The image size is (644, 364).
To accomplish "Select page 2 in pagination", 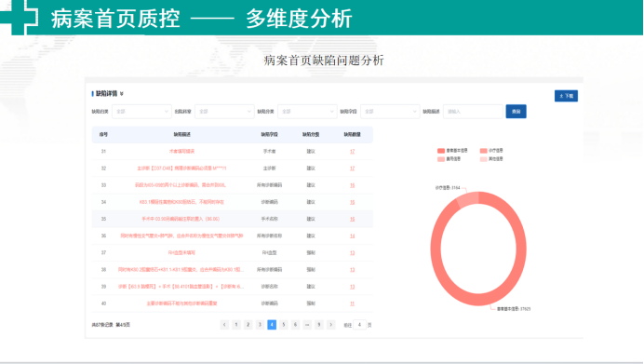I will coord(248,325).
